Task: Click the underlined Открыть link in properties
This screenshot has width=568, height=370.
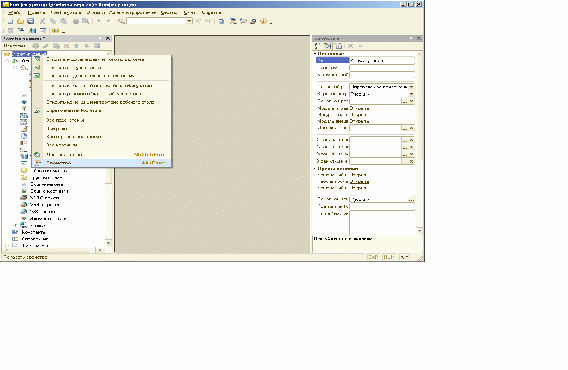Action: pyautogui.click(x=360, y=182)
